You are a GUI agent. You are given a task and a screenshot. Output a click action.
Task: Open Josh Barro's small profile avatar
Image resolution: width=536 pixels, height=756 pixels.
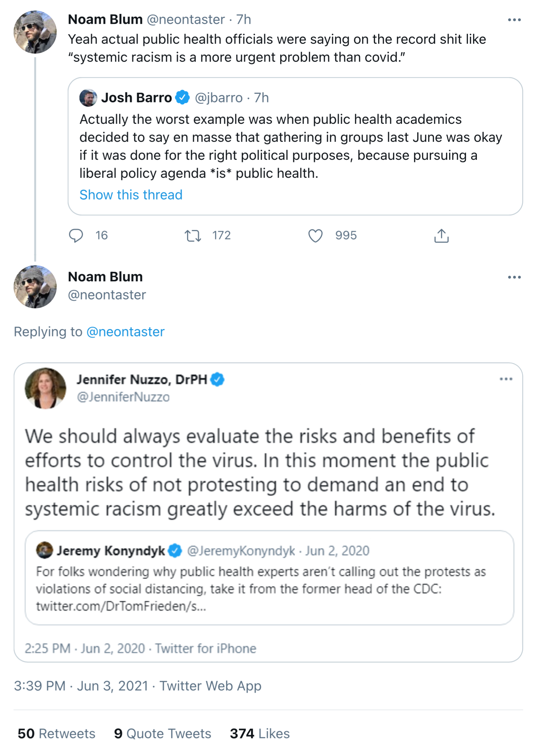(x=88, y=98)
